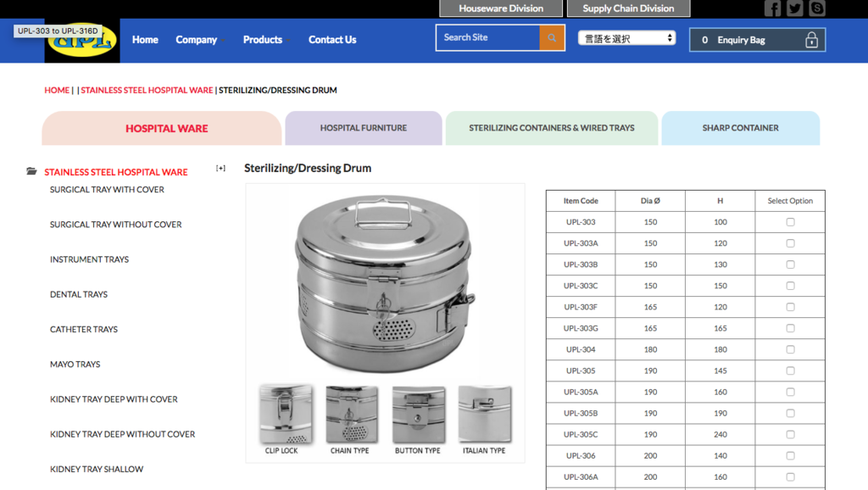Open the Twitter social icon

coord(794,8)
